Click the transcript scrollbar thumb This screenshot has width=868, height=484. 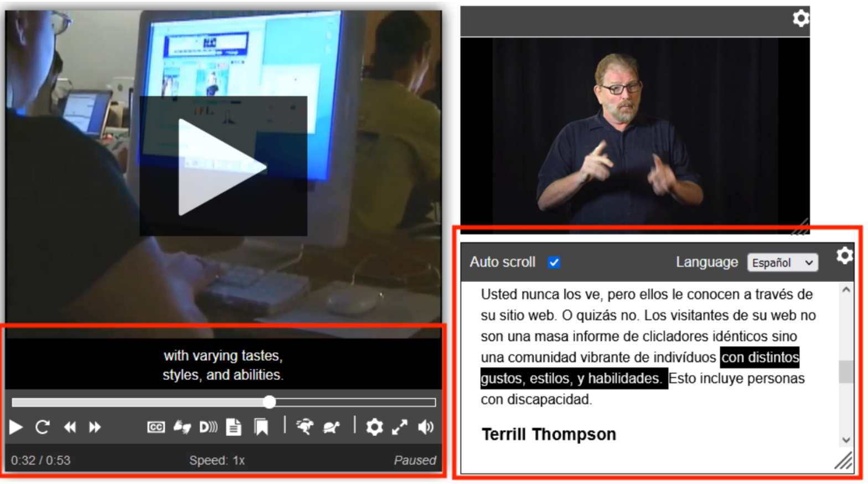click(x=846, y=372)
